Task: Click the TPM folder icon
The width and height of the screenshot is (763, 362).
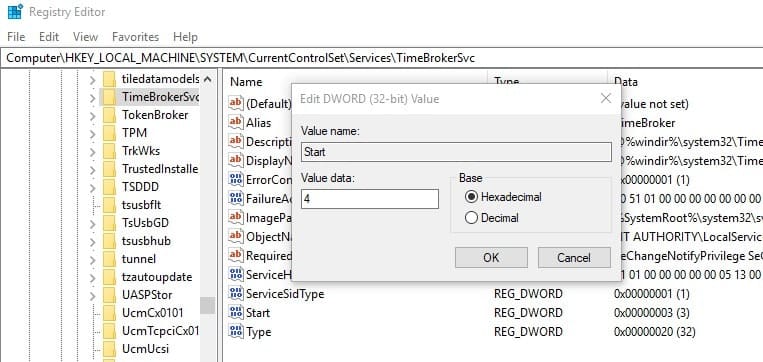Action: (x=109, y=133)
